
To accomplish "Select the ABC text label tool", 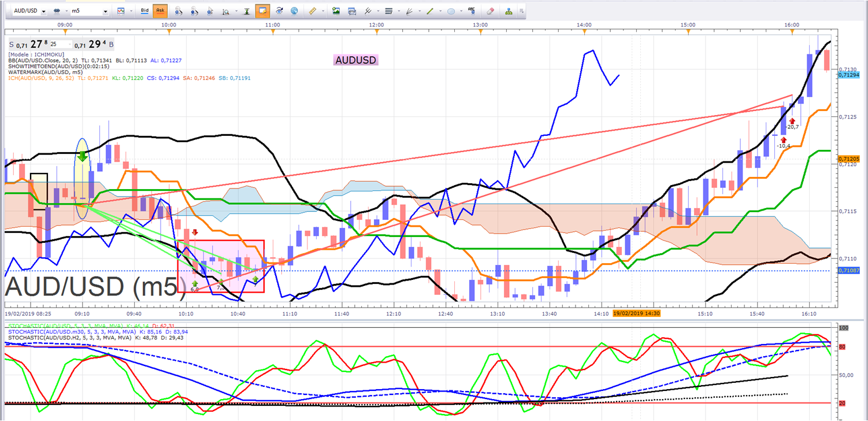I will click(472, 11).
